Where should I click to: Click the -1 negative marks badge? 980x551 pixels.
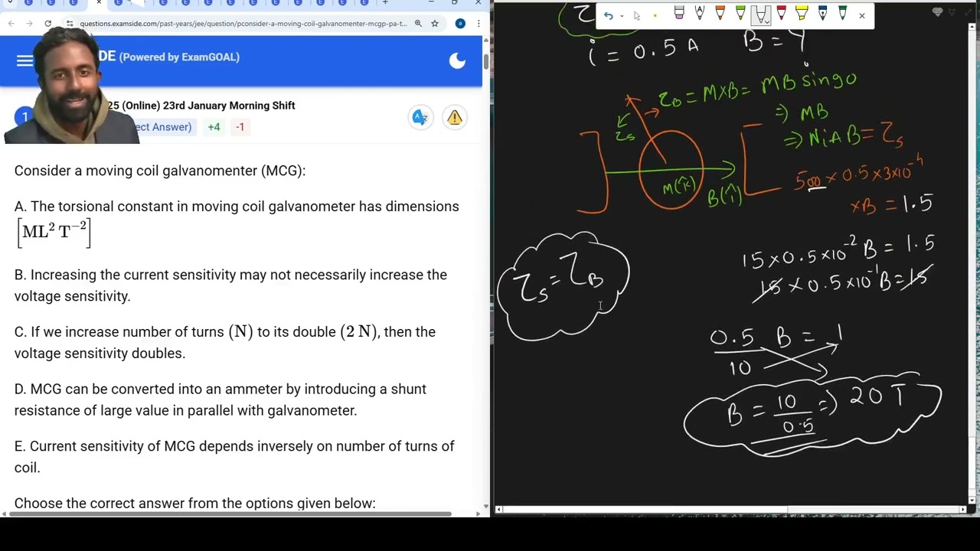[240, 127]
